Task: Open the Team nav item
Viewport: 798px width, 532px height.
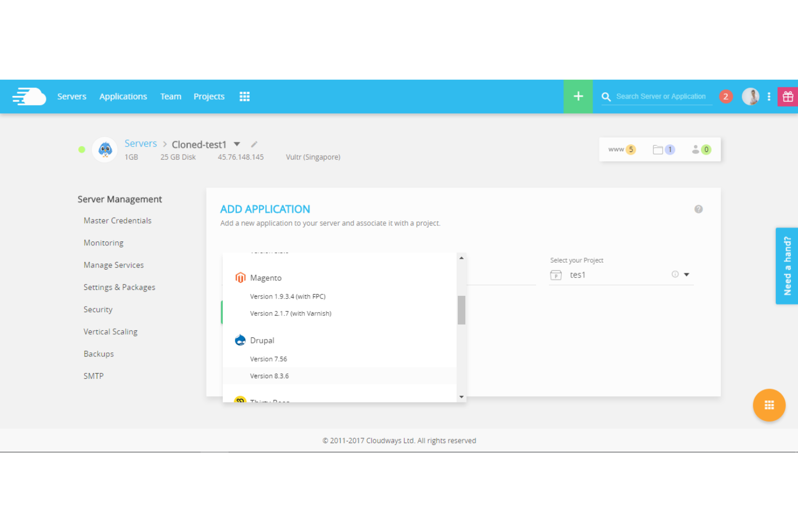Action: pyautogui.click(x=170, y=96)
